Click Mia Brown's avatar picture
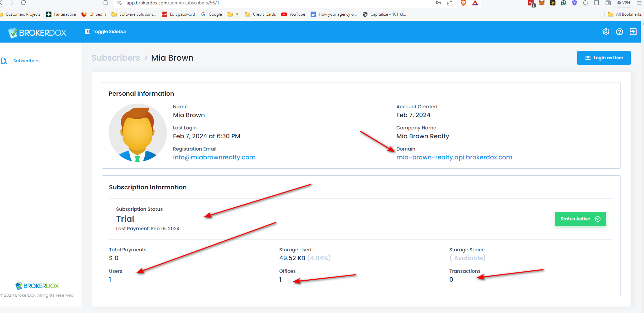 tap(138, 132)
